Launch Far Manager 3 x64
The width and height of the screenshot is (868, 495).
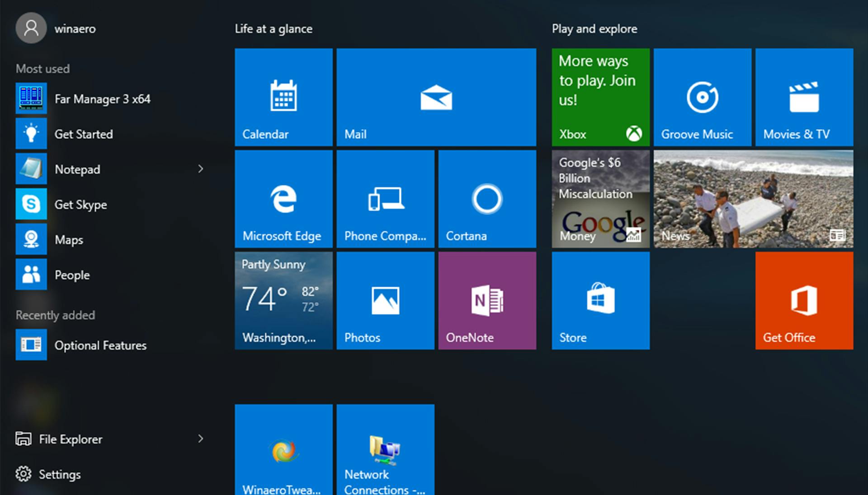pos(103,98)
